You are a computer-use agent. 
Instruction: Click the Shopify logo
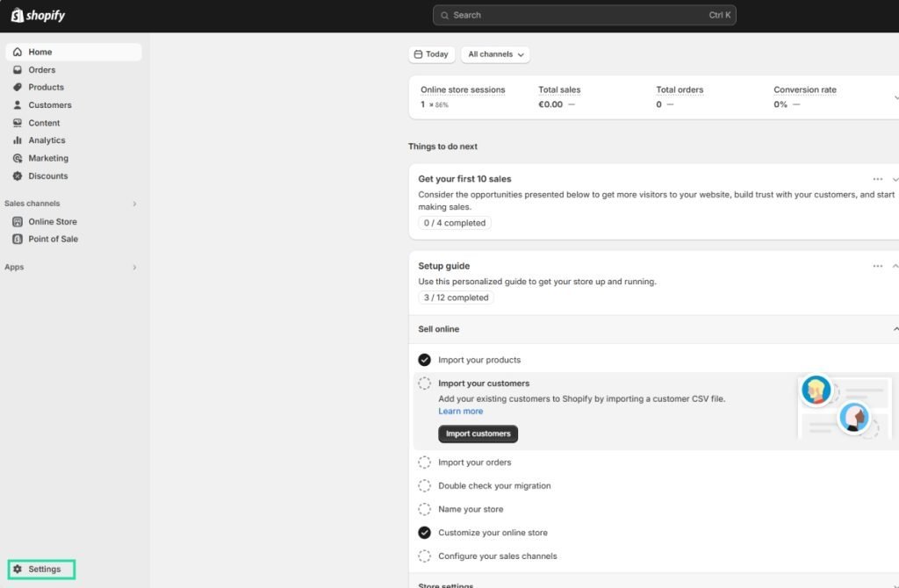pos(38,16)
